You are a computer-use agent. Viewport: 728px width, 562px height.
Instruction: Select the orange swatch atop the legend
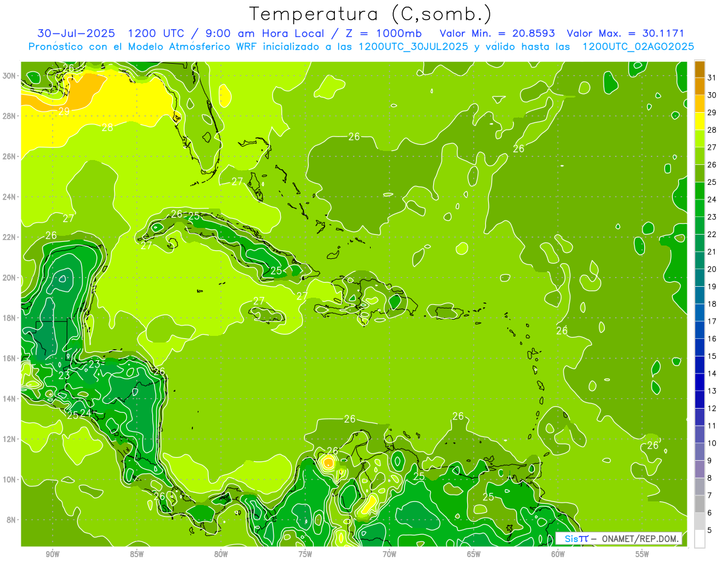pos(699,69)
